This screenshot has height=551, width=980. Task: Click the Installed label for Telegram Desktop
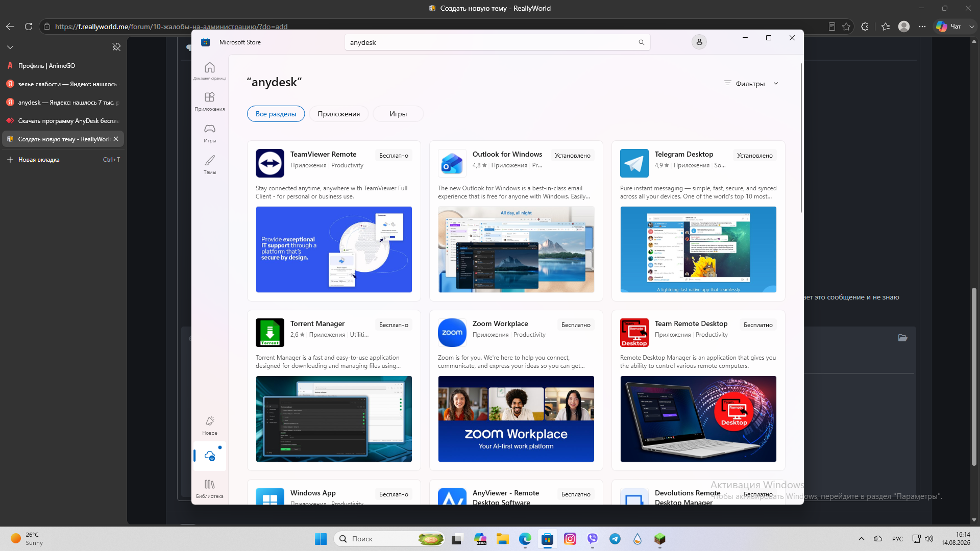pyautogui.click(x=755, y=156)
